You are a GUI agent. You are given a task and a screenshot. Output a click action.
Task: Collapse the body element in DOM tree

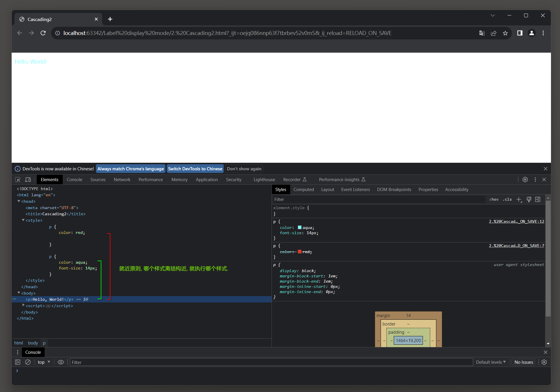pyautogui.click(x=19, y=293)
